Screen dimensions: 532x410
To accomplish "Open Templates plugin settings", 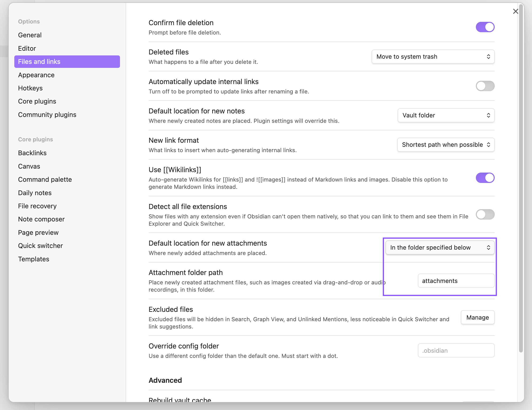I will 34,259.
